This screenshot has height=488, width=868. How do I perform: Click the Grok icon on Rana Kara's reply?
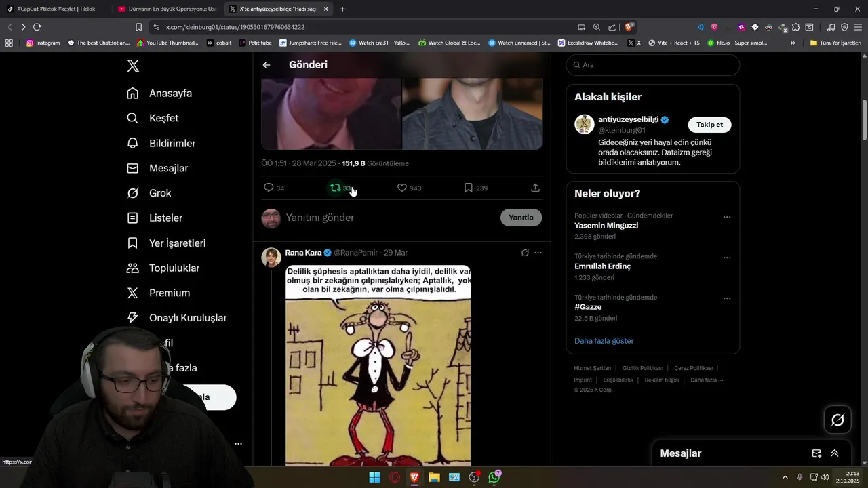tap(525, 253)
